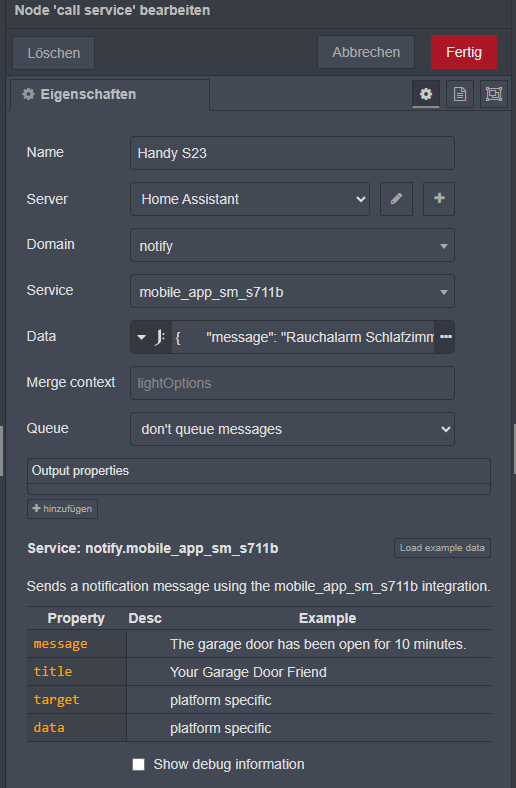Image resolution: width=516 pixels, height=788 pixels.
Task: Expand Service dropdown mobile_app_sm_s711b
Action: click(x=292, y=291)
